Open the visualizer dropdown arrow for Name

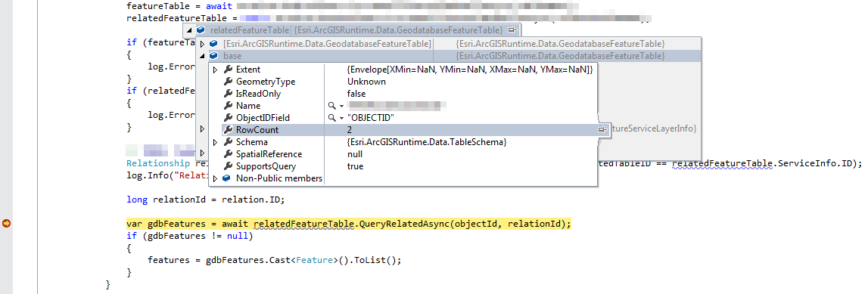(x=341, y=106)
